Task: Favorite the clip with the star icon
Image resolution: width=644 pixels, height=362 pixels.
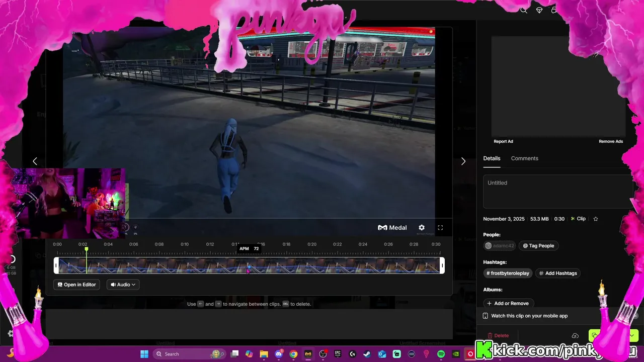Action: (x=596, y=219)
